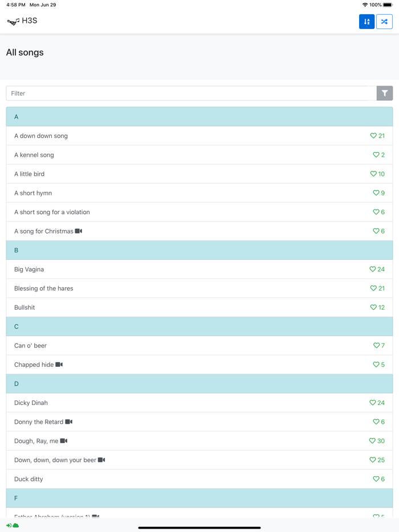Click the green sign-in icon
The height and width of the screenshot is (532, 399).
[9, 525]
